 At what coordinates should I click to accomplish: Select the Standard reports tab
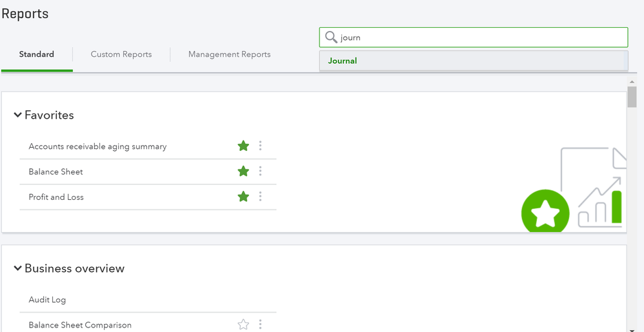tap(37, 55)
